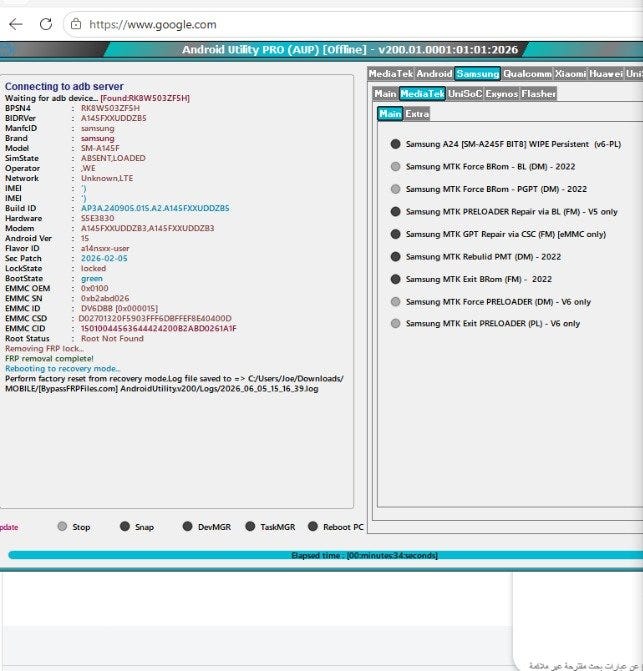Select Samsung MTK Rebuild PMT (DM) option
Viewport: 643px width, 671px height.
point(475,257)
